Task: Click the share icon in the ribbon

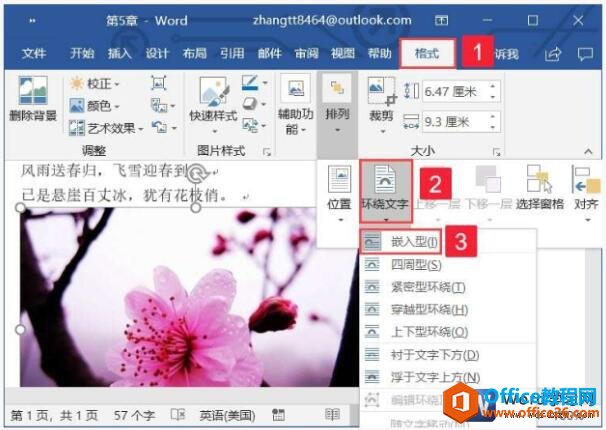Action: tap(553, 54)
